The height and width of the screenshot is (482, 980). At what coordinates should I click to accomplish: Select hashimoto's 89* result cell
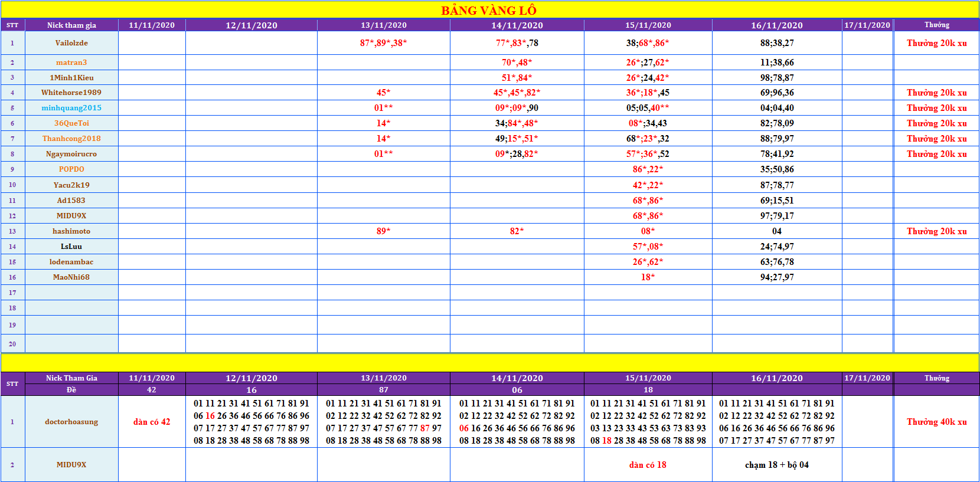pyautogui.click(x=383, y=231)
